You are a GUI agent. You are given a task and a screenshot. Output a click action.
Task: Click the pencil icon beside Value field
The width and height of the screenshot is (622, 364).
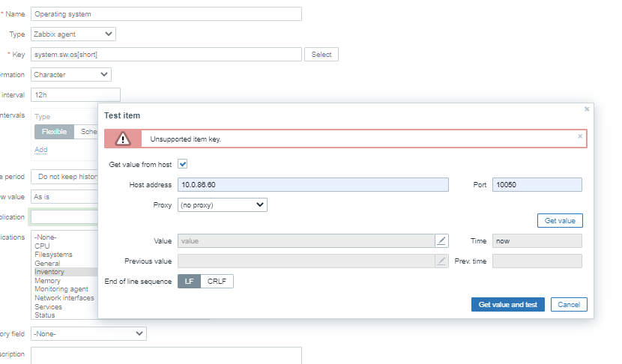click(442, 240)
